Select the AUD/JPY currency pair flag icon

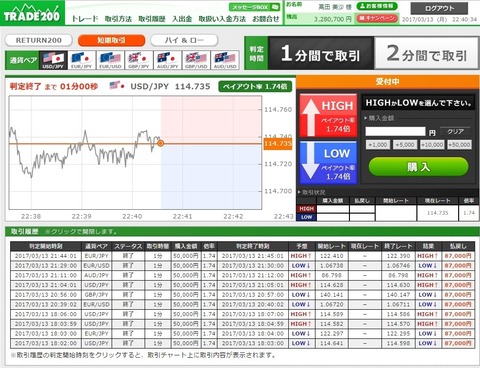(x=168, y=60)
